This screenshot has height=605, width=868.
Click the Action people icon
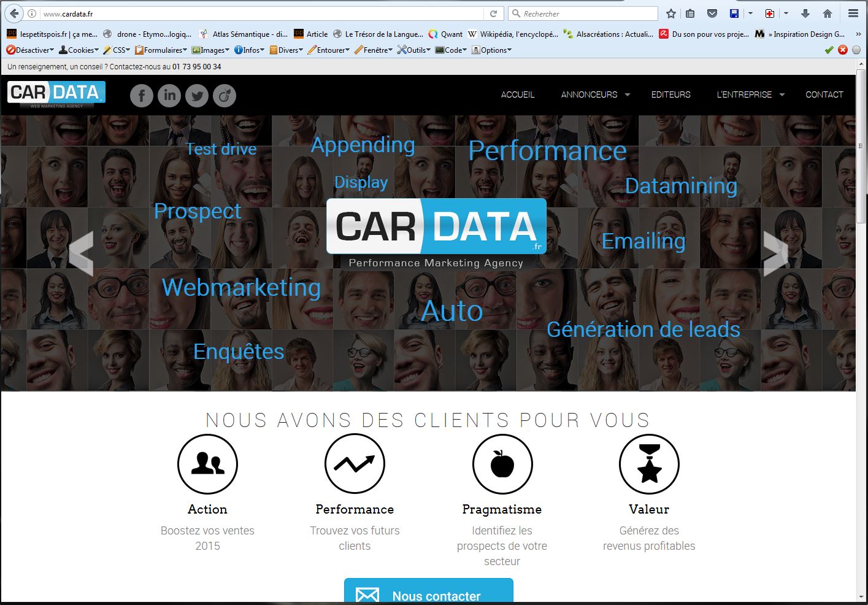(207, 464)
